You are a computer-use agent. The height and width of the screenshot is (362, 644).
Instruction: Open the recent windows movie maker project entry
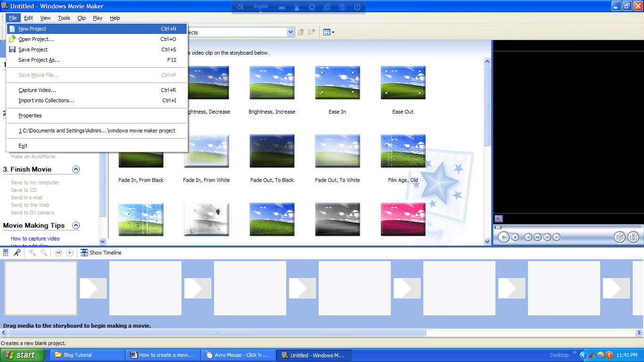pyautogui.click(x=97, y=131)
